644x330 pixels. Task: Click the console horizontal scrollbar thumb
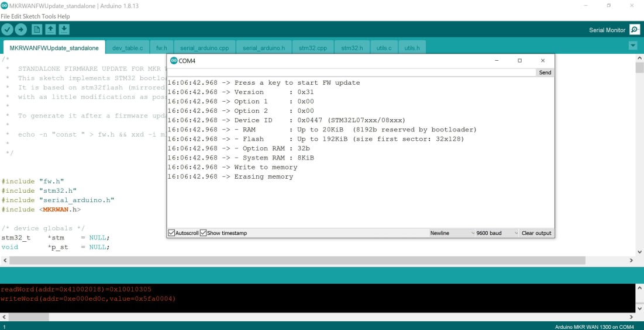point(28,317)
